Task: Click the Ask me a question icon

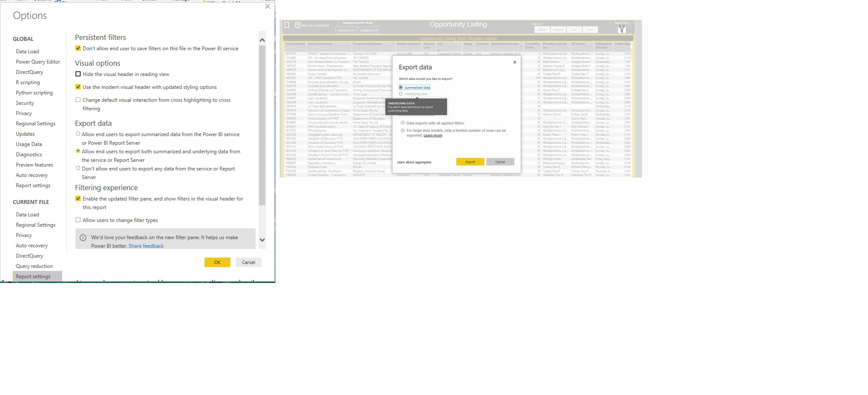Action: 298,25
